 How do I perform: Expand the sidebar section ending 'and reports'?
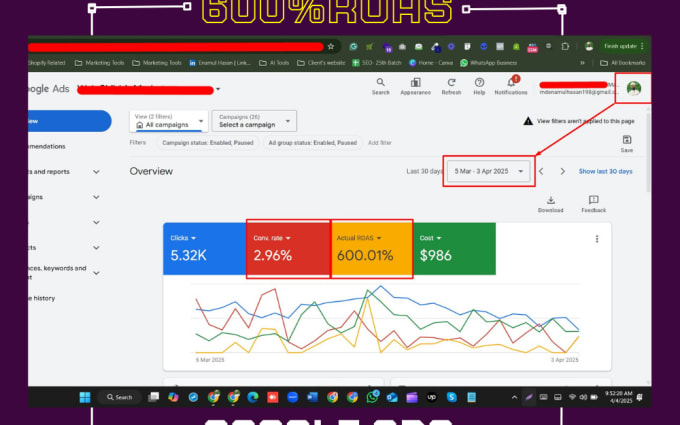point(96,172)
